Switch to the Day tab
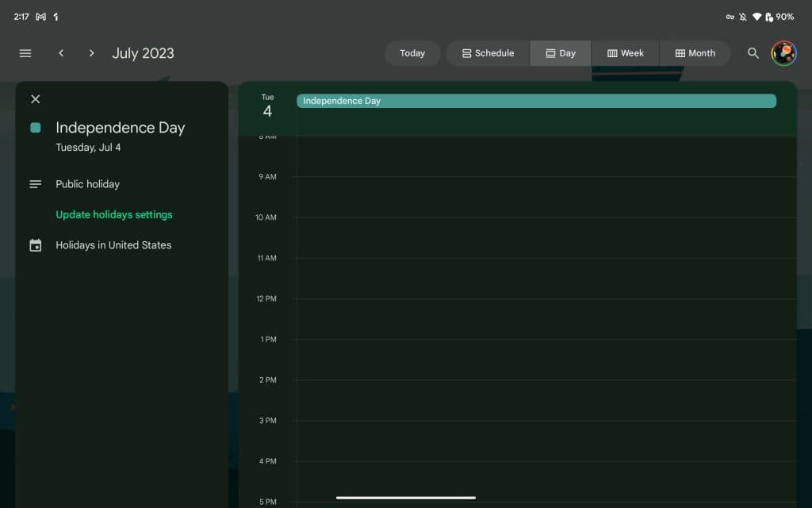The image size is (812, 508). [560, 53]
